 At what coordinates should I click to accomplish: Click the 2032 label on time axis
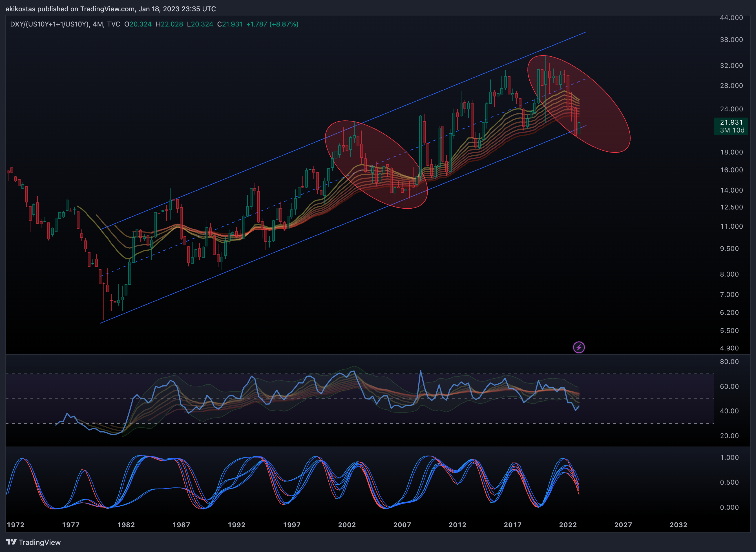pyautogui.click(x=678, y=525)
